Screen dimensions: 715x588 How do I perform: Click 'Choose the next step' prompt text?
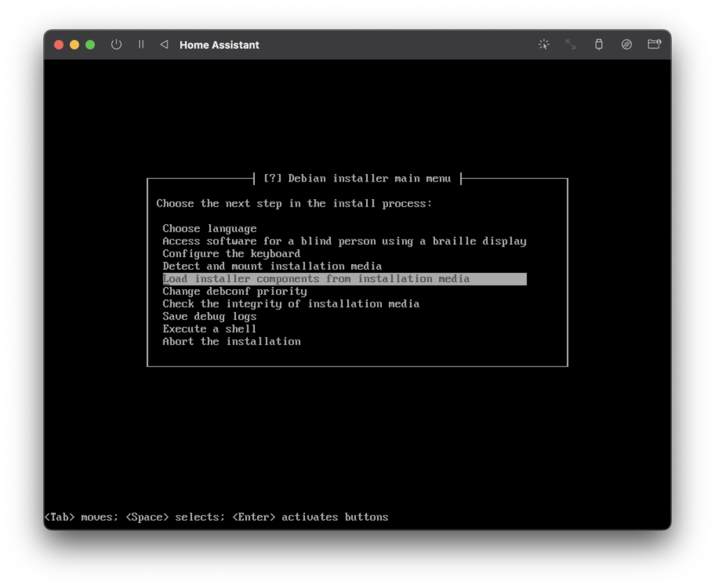pyautogui.click(x=294, y=203)
